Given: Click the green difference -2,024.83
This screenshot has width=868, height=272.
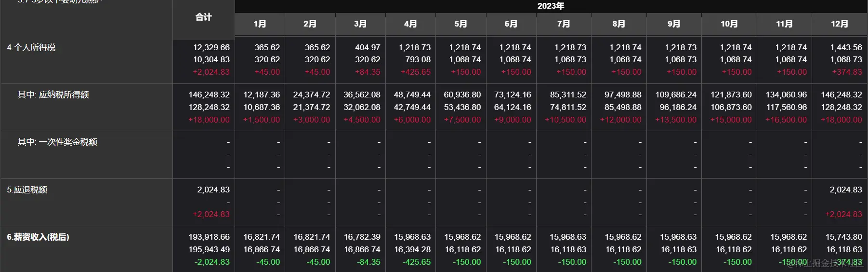Looking at the screenshot, I should tap(212, 262).
